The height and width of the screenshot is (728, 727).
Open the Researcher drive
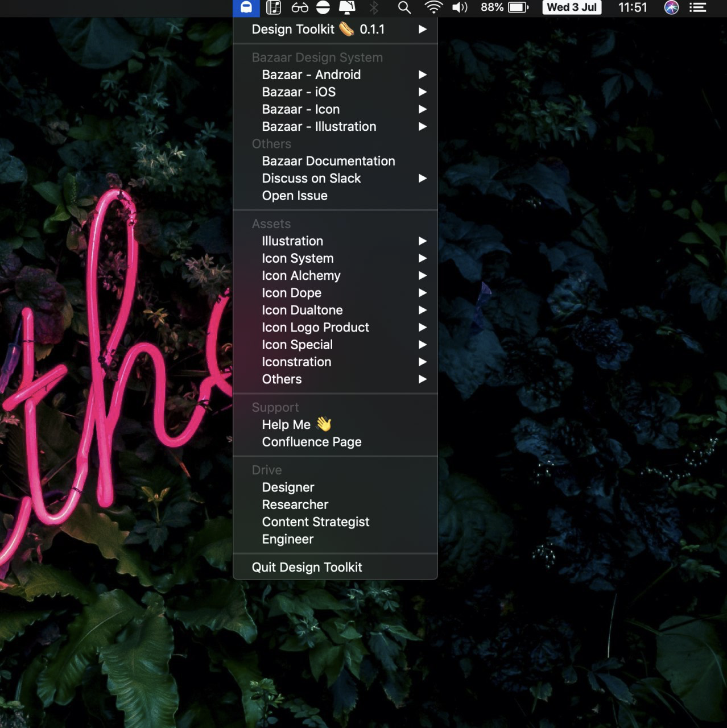pos(335,505)
